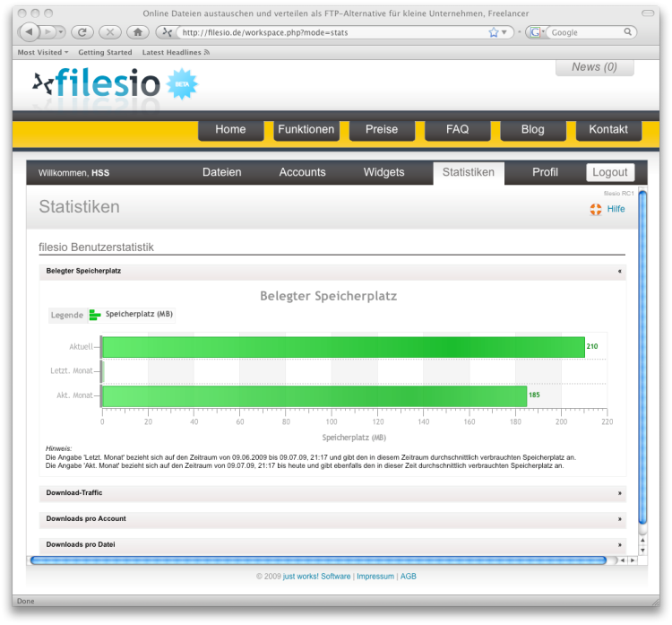Focus the Google search field
This screenshot has height=625, width=672.
pos(586,32)
